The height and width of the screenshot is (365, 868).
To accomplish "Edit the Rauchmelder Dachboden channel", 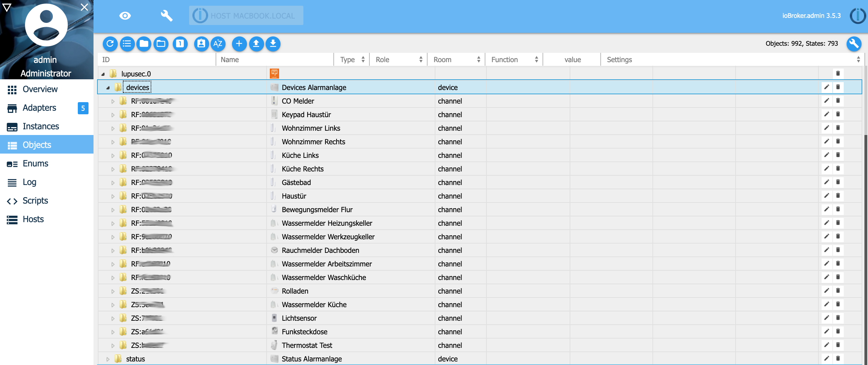I will (827, 250).
